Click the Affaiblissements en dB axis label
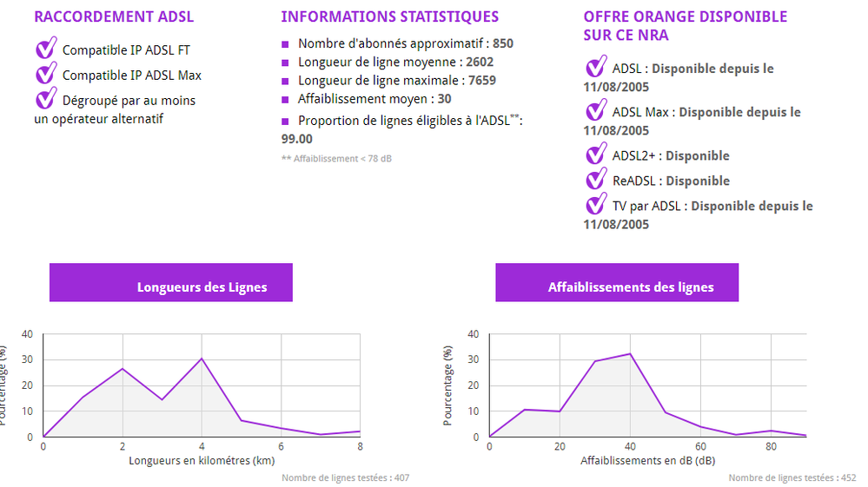The width and height of the screenshot is (868, 487). click(647, 460)
